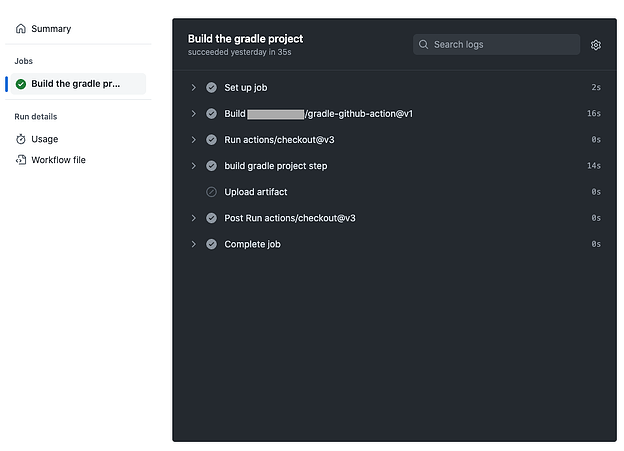This screenshot has height=451, width=624.
Task: Expand Post Run actions/checkout@v3 step
Action: 193,218
